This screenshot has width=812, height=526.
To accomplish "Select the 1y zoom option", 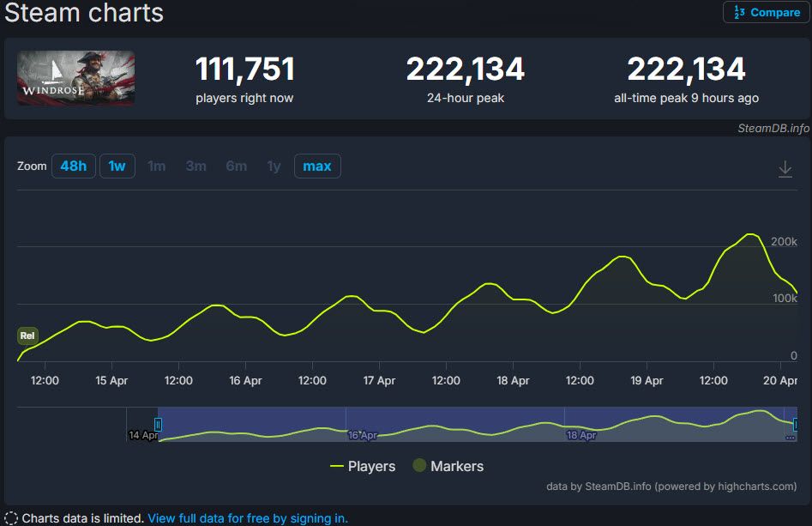I will tap(274, 166).
